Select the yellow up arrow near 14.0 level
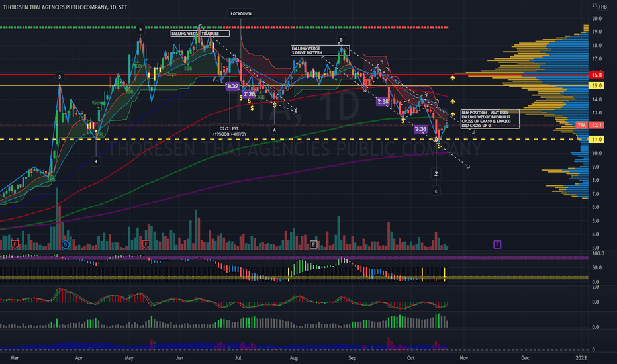 (453, 101)
